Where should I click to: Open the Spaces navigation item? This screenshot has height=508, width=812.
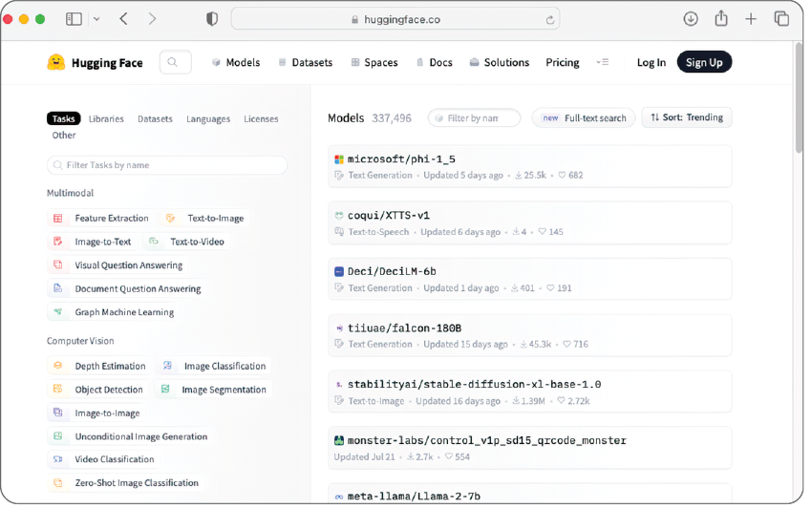pyautogui.click(x=374, y=62)
